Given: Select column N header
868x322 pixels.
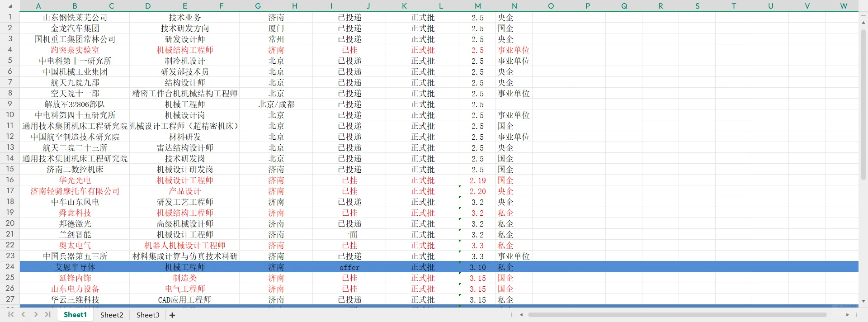Looking at the screenshot, I should point(514,6).
